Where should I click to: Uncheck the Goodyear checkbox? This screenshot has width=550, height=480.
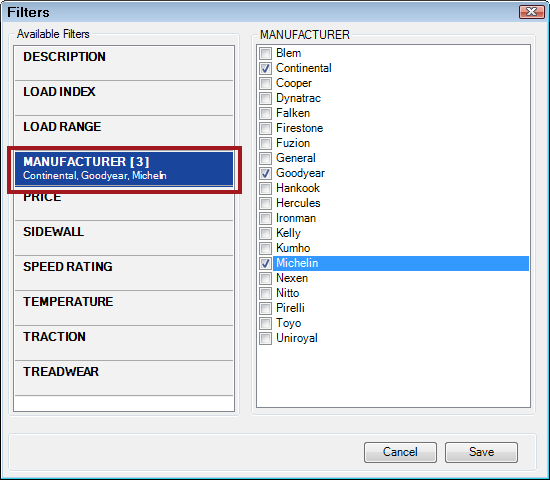(x=266, y=173)
